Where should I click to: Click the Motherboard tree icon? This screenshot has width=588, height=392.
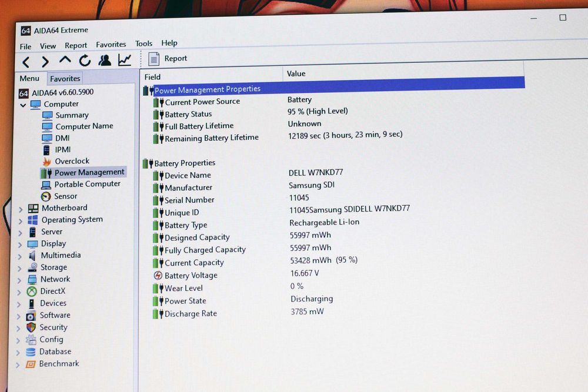coord(34,208)
